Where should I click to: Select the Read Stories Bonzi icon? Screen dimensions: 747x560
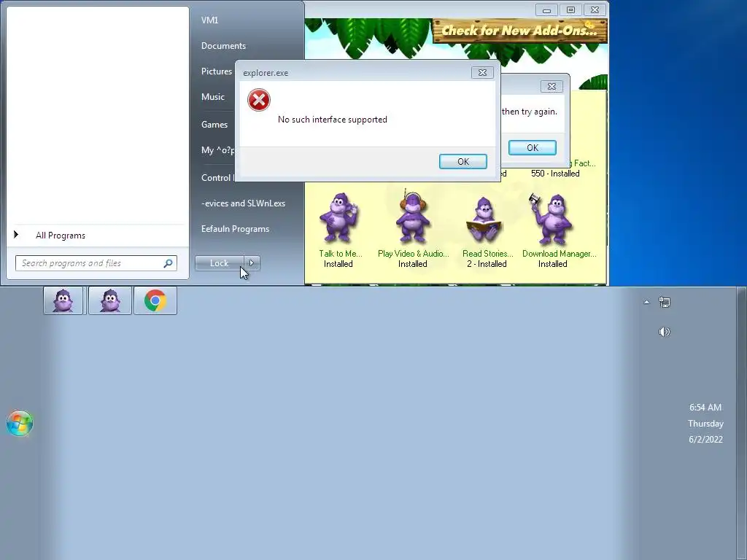click(x=484, y=220)
